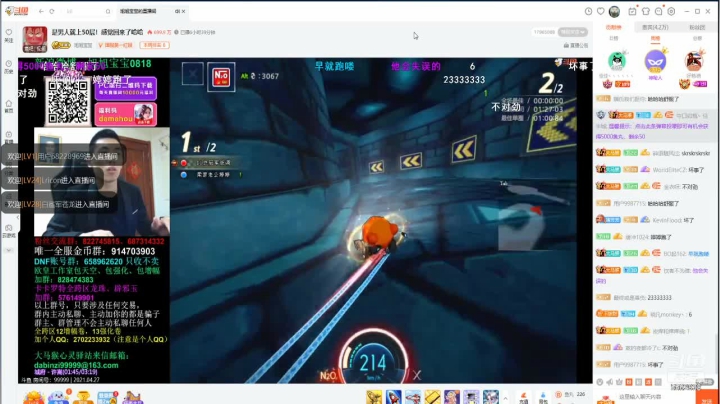Click the blue mascot activity icon with badge
The image size is (720, 404).
[58, 398]
